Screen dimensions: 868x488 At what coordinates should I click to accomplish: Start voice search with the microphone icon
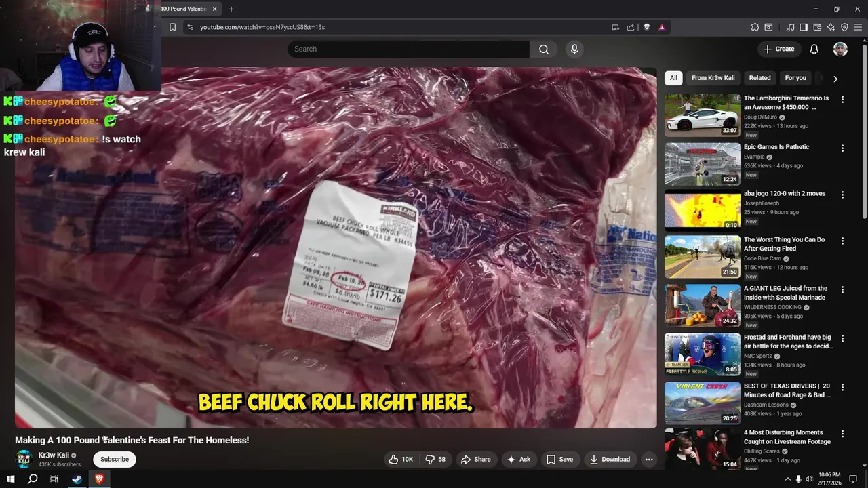pos(574,49)
